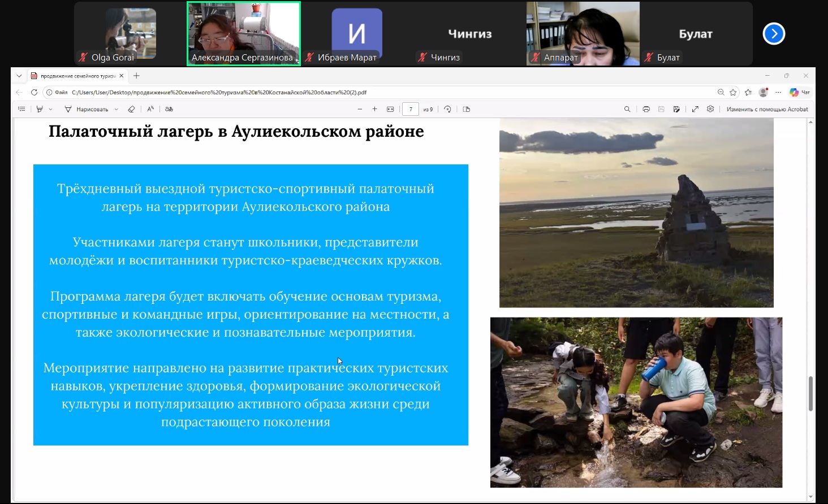Open search in PDF magnifier
The height and width of the screenshot is (504, 828).
point(627,109)
